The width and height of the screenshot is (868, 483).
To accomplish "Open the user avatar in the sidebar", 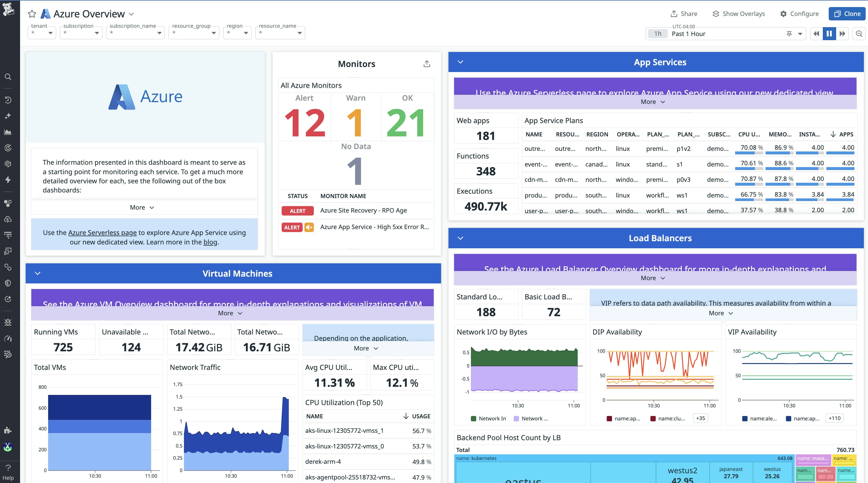I will pyautogui.click(x=8, y=447).
